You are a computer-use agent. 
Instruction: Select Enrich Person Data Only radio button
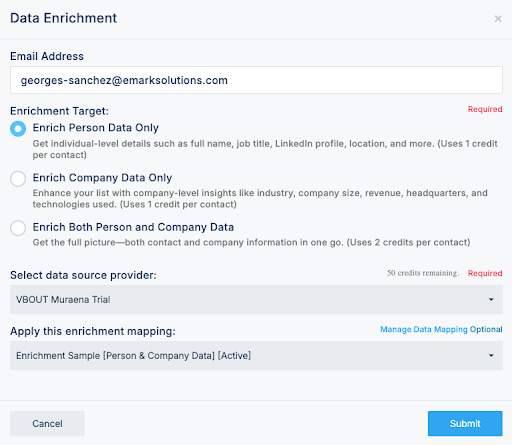point(18,129)
